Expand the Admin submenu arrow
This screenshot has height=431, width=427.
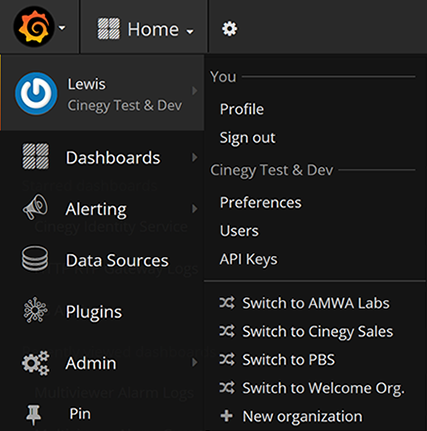point(195,363)
